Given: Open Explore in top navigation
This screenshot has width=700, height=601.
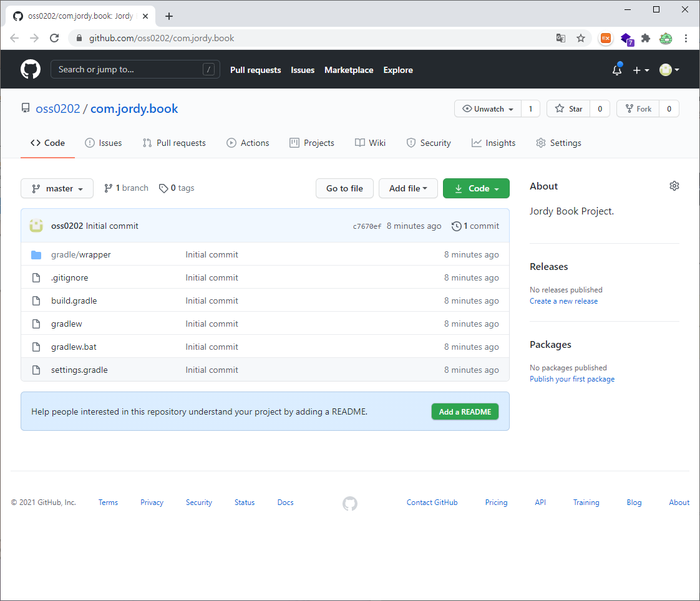Looking at the screenshot, I should click(398, 70).
